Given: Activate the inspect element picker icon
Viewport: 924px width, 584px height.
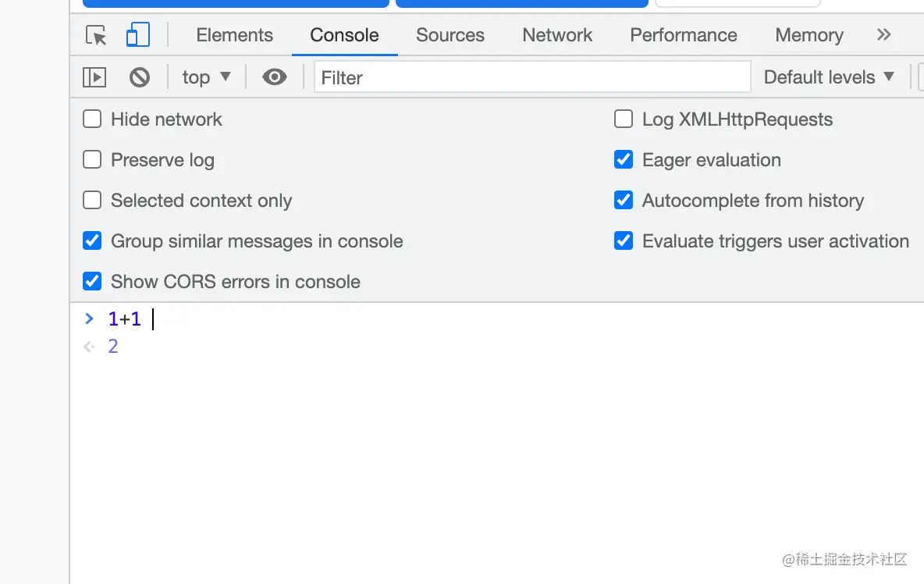Looking at the screenshot, I should [96, 35].
